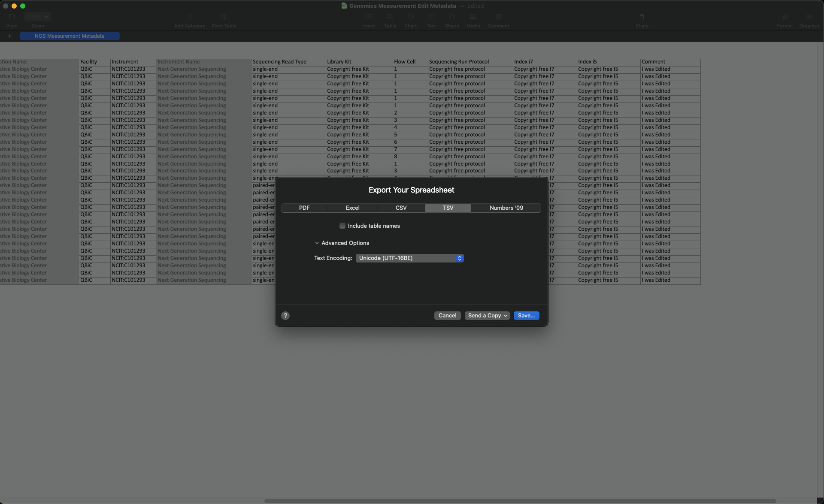824x504 pixels.
Task: Collapse the Advanced Options disclosure
Action: (317, 243)
